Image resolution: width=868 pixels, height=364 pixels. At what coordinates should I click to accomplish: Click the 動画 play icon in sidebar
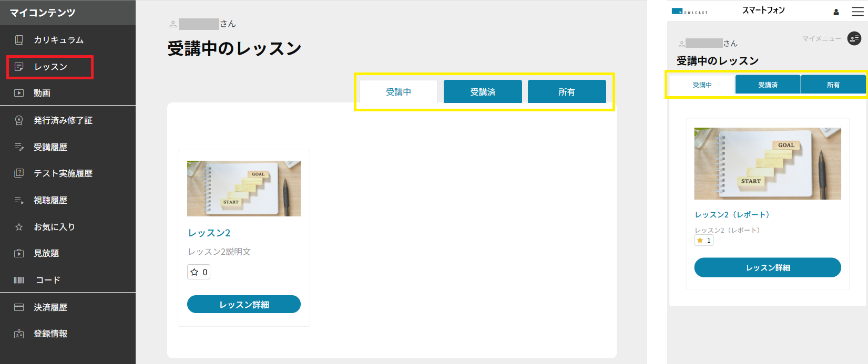coord(19,93)
